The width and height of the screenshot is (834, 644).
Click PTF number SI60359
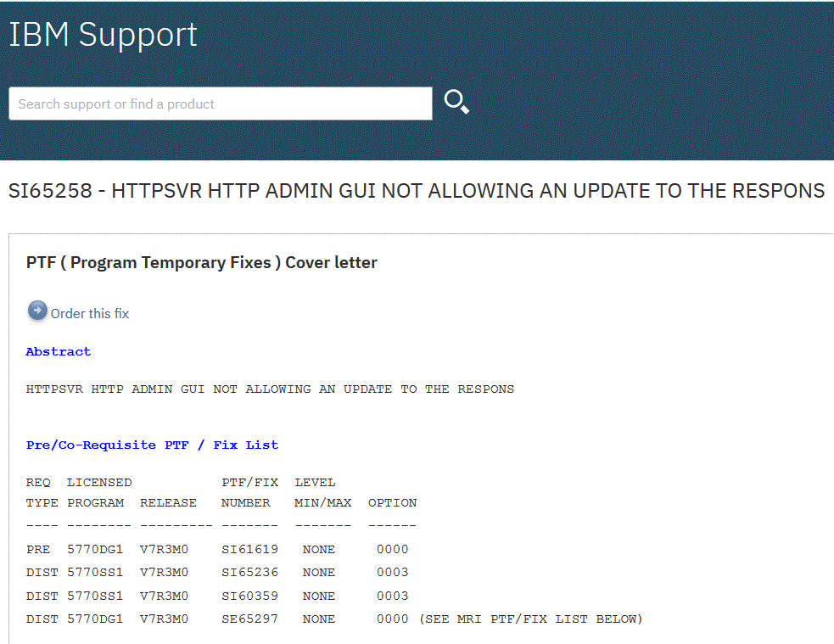pos(249,596)
